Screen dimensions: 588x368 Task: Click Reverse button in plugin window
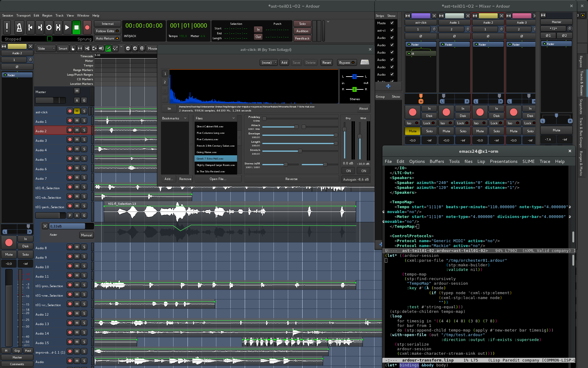291,179
